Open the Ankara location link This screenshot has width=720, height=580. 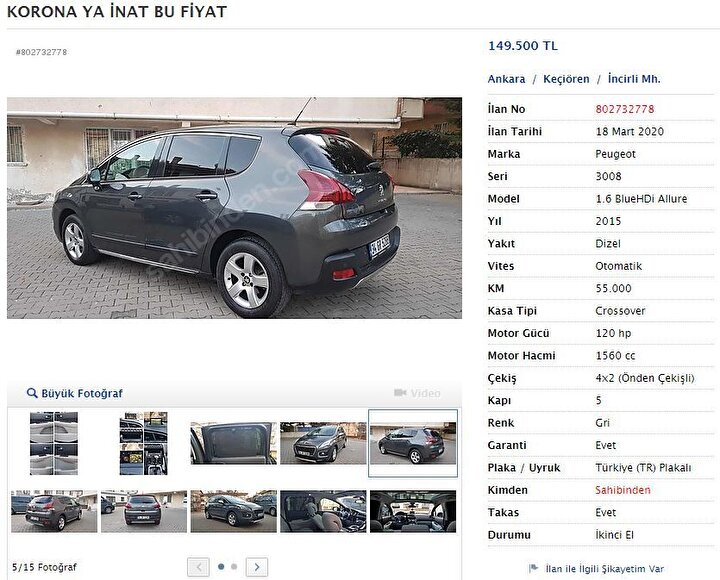click(506, 79)
